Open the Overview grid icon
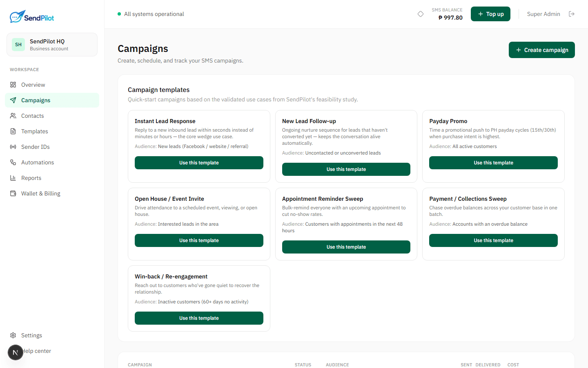This screenshot has width=588, height=368. pos(13,85)
